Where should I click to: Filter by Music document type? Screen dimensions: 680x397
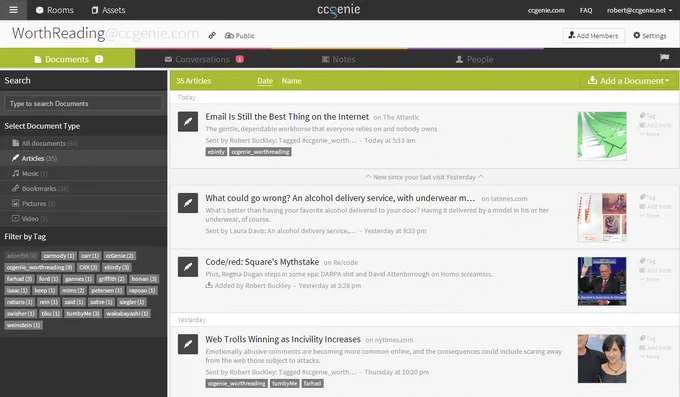(83, 174)
